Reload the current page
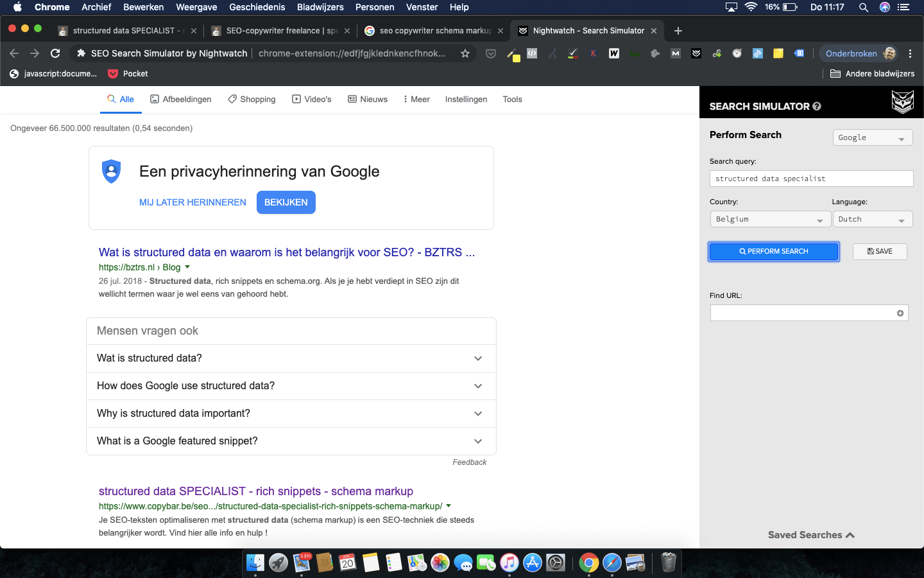This screenshot has height=578, width=924. pyautogui.click(x=55, y=53)
